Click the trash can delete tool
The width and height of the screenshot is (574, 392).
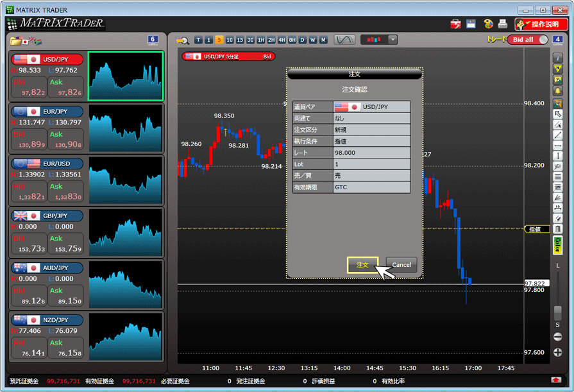coord(557,229)
